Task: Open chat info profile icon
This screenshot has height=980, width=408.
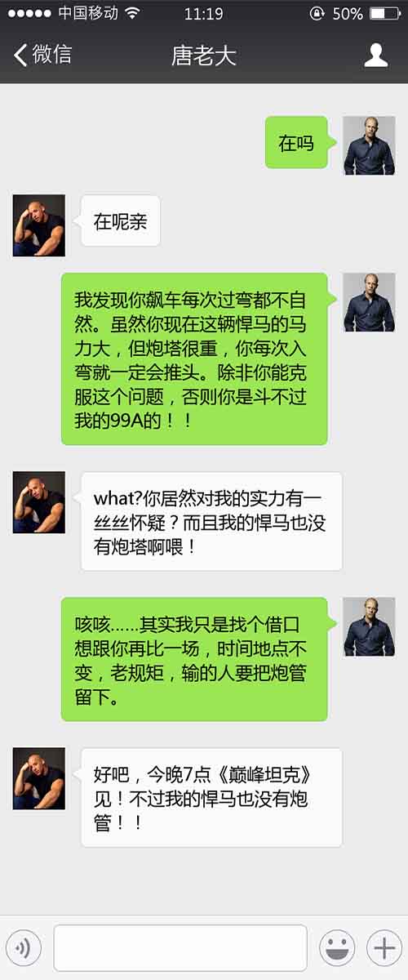Action: 375,56
